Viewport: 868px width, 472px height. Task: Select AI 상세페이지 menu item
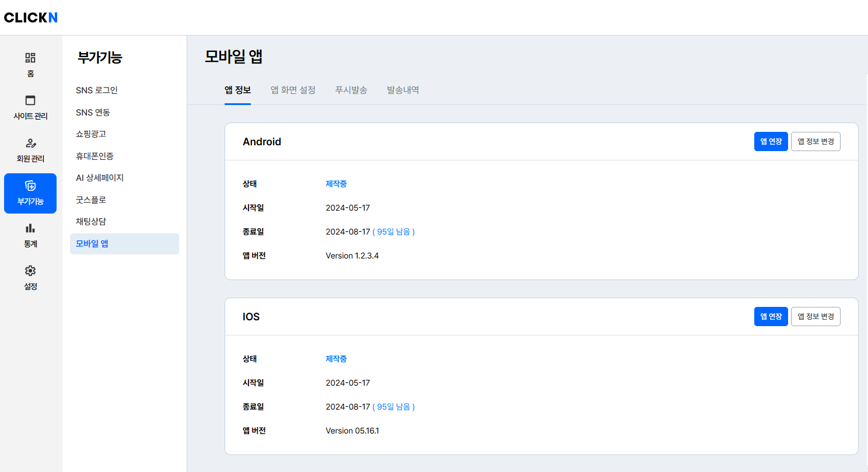[100, 177]
